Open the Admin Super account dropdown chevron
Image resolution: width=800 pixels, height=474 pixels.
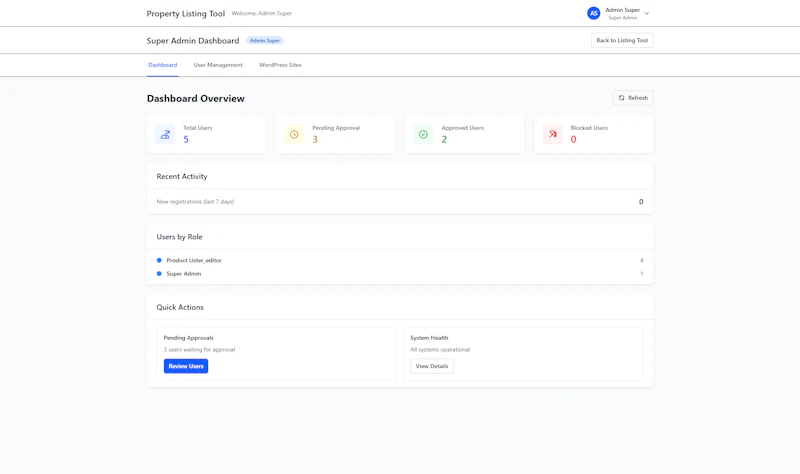pyautogui.click(x=646, y=14)
